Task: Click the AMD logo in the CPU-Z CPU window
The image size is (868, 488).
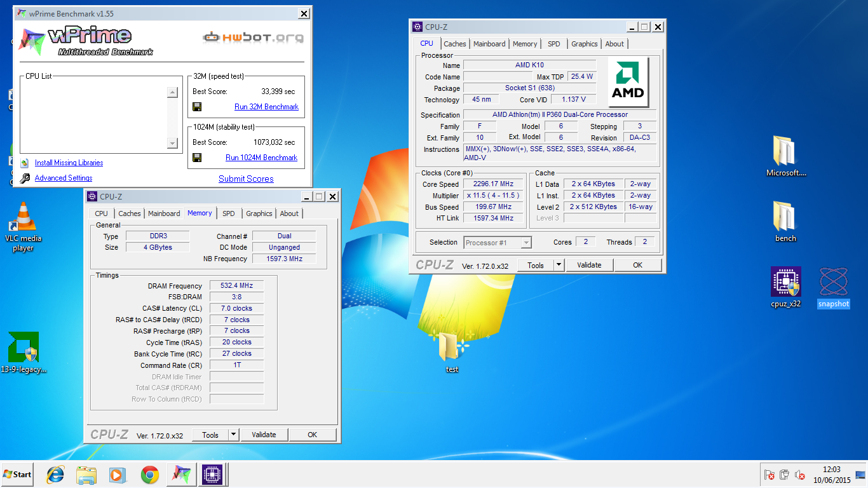Action: tap(628, 82)
